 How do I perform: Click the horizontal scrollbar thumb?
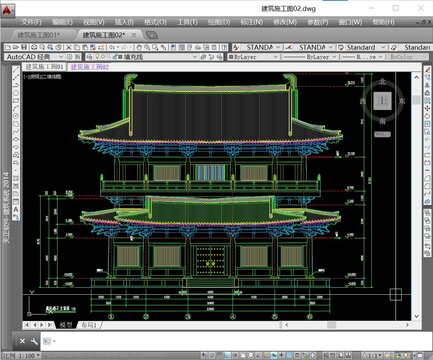[331, 325]
